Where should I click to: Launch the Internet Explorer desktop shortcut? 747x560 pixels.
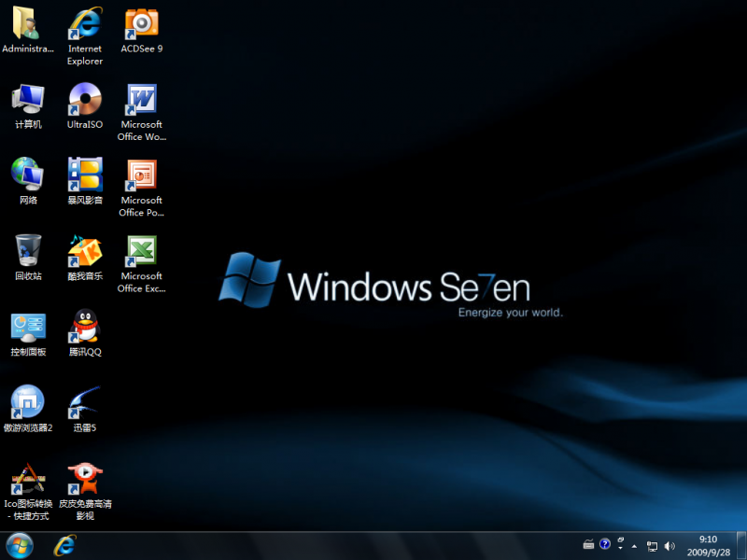coord(85,35)
